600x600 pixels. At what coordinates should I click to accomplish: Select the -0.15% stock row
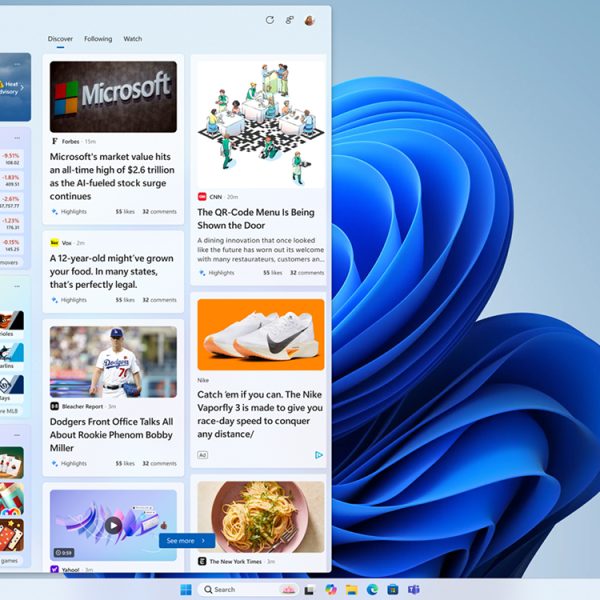11,245
